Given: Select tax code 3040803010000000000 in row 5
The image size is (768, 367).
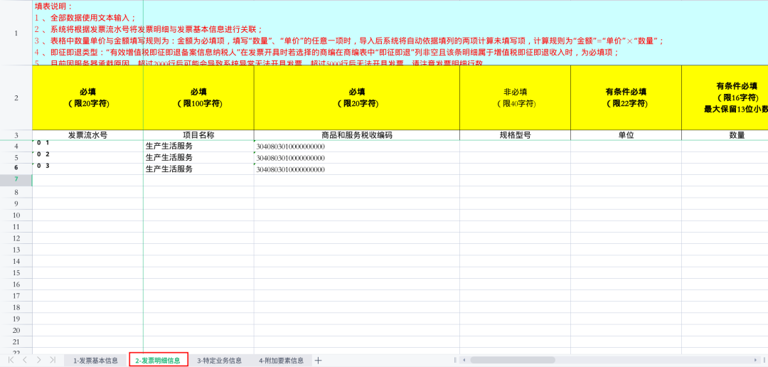Looking at the screenshot, I should 357,157.
